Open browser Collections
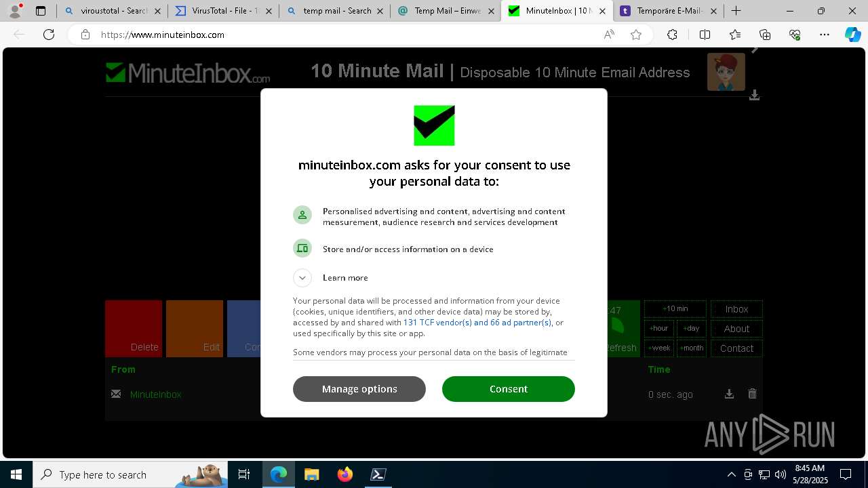Screen dimensions: 868x488 pos(765,35)
